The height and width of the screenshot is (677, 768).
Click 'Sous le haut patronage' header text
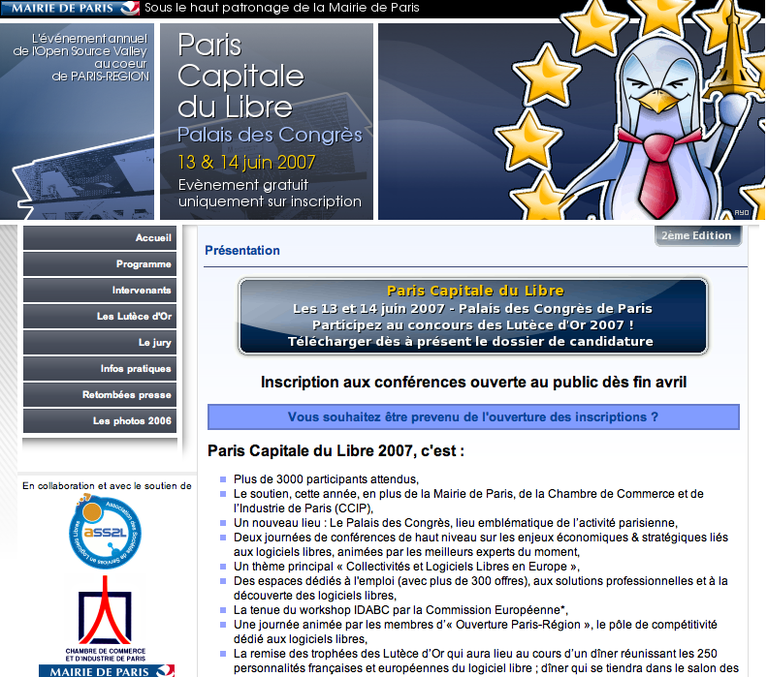click(x=282, y=8)
